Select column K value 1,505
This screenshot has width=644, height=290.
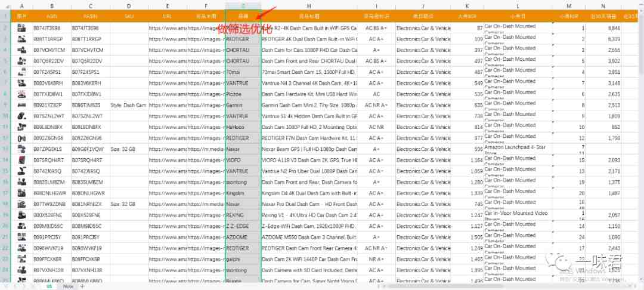pos(467,237)
